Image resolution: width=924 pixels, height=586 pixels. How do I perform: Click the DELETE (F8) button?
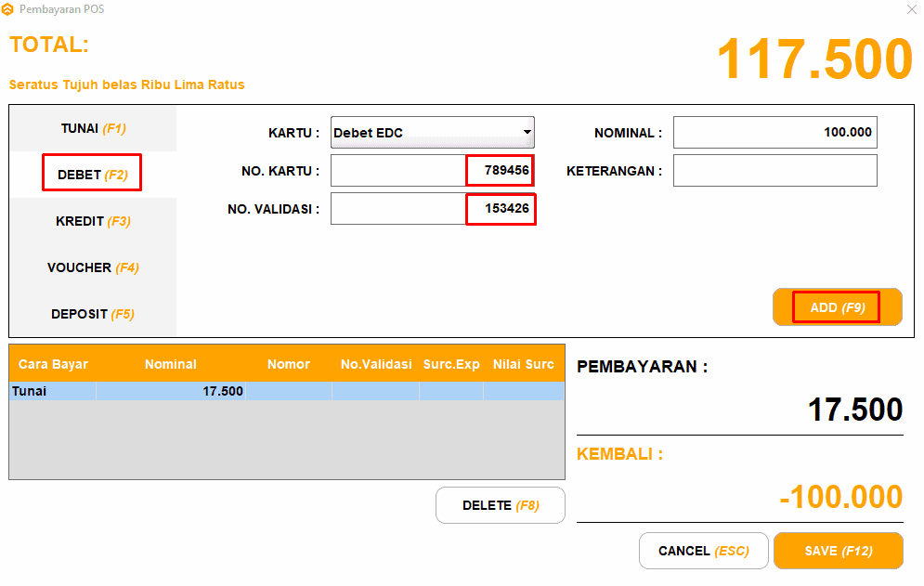click(x=501, y=505)
